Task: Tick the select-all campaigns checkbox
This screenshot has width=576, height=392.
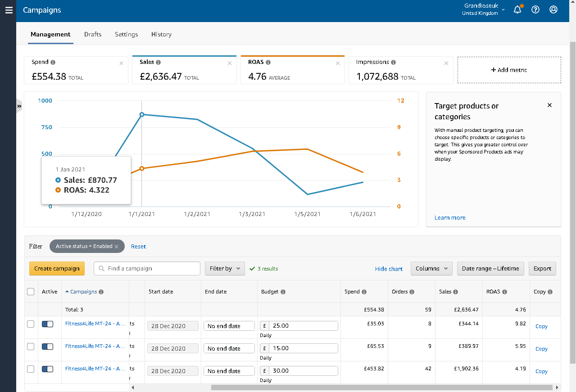Action: (31, 292)
